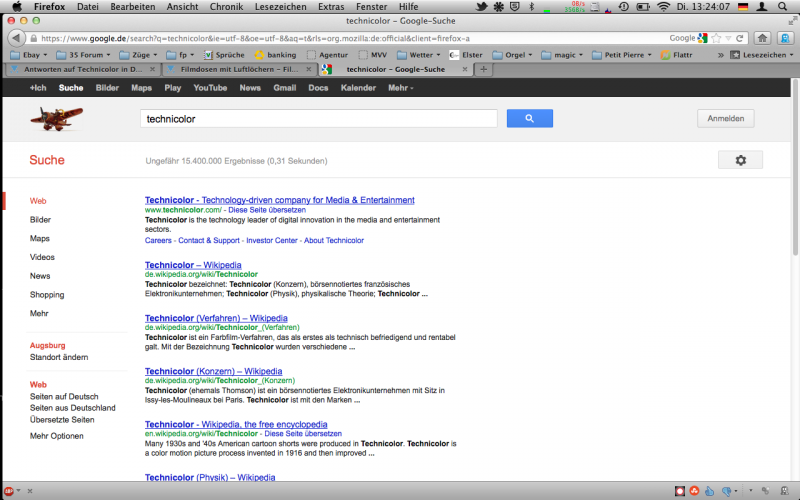Open the Chronik menu

[225, 6]
